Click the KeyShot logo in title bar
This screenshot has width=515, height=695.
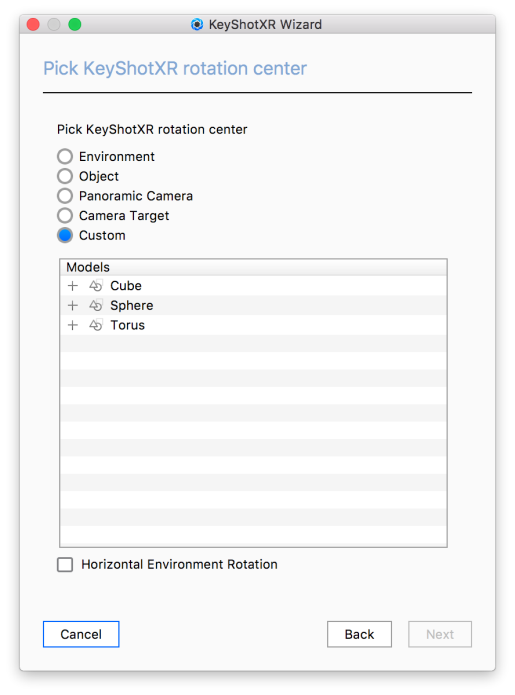(x=197, y=24)
